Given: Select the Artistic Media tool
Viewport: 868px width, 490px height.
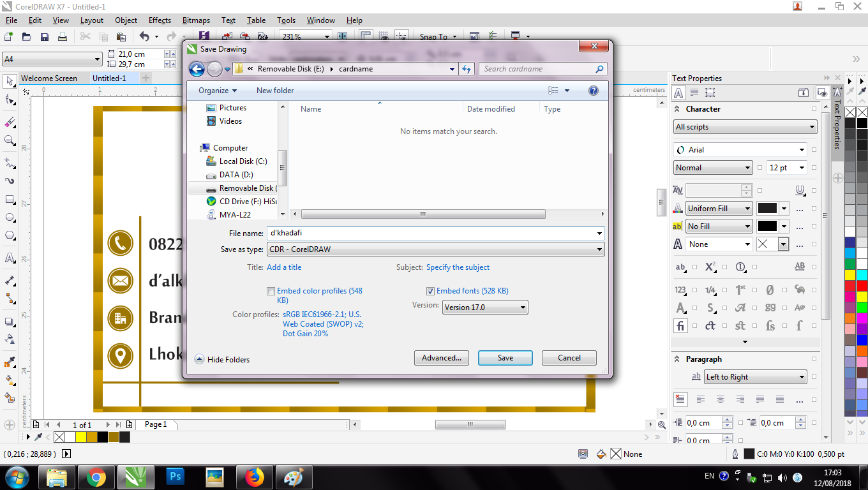Looking at the screenshot, I should click(10, 181).
